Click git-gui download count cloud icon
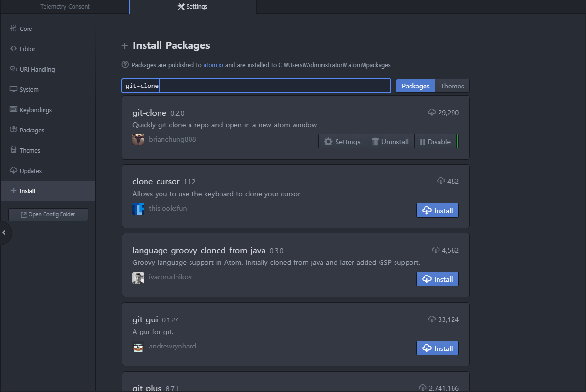This screenshot has height=392, width=586. [x=432, y=319]
